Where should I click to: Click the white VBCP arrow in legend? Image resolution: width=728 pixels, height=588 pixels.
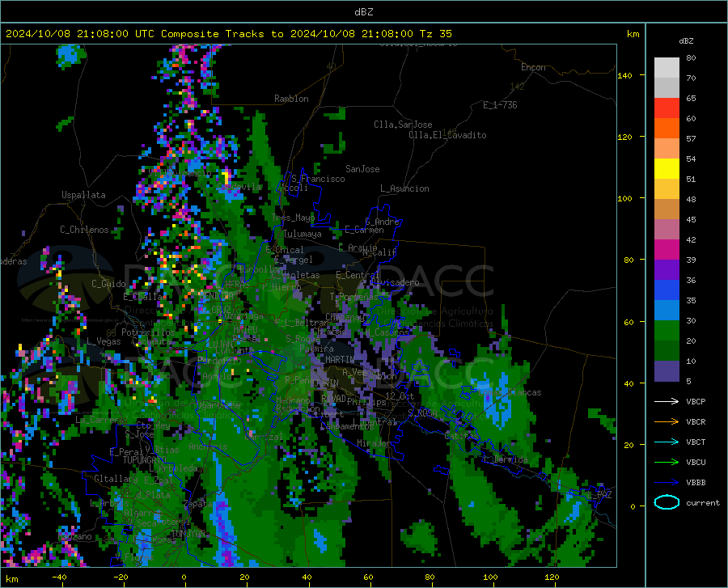pos(667,401)
